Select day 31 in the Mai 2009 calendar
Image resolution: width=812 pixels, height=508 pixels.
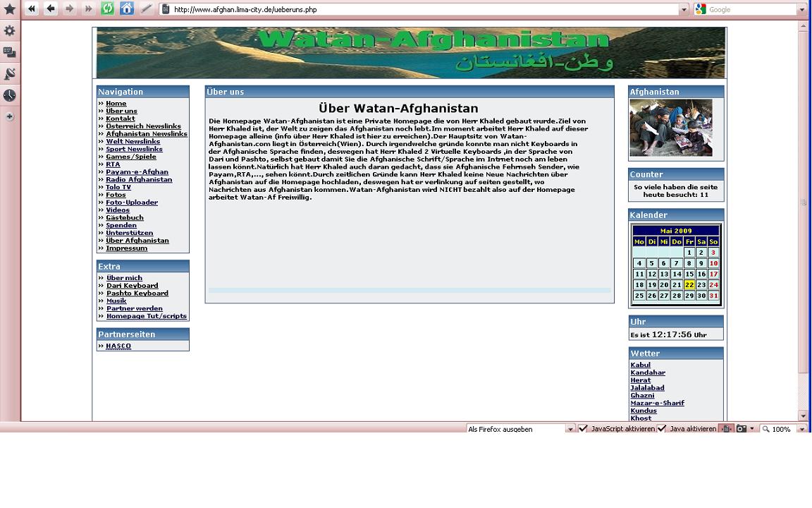coord(713,296)
